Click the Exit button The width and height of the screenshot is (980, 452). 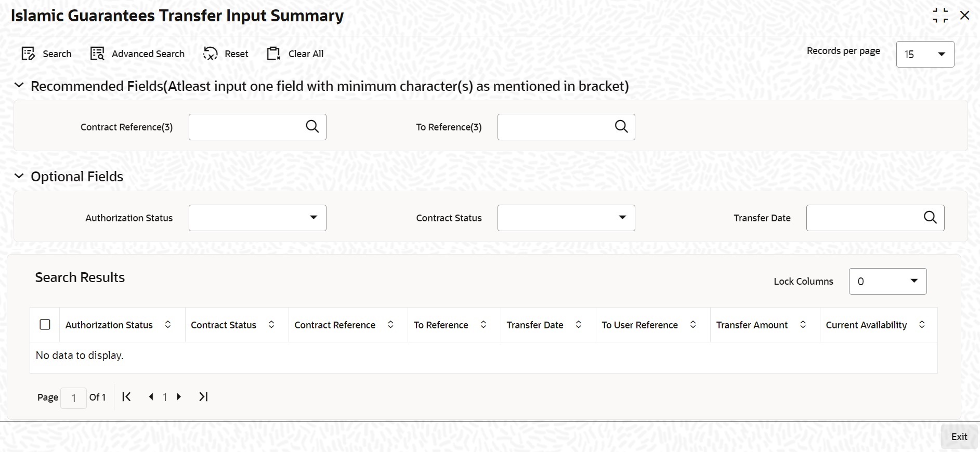coord(959,437)
